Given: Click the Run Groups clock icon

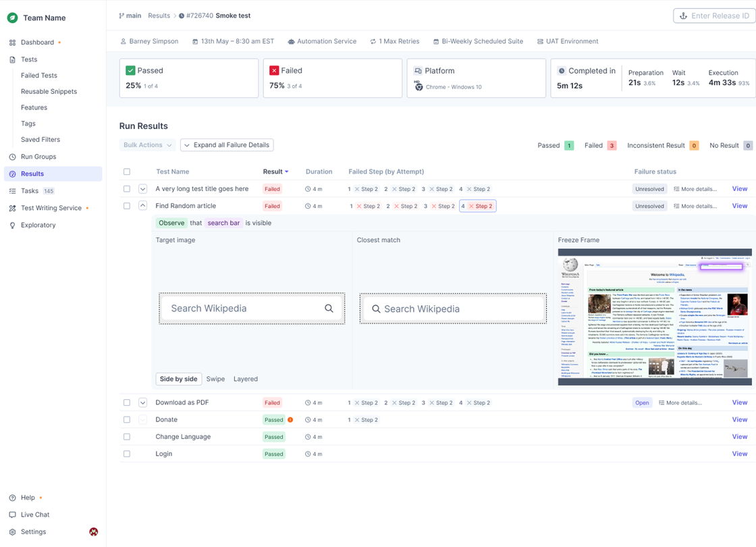Looking at the screenshot, I should pyautogui.click(x=12, y=157).
